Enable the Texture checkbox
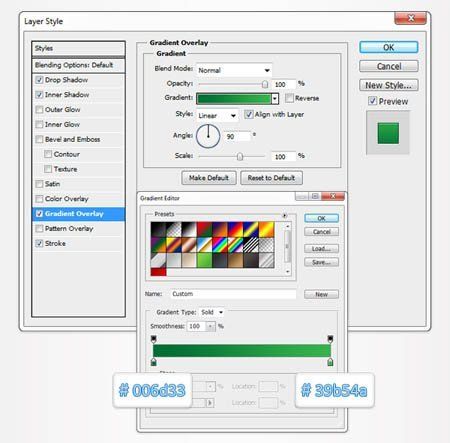 (48, 169)
